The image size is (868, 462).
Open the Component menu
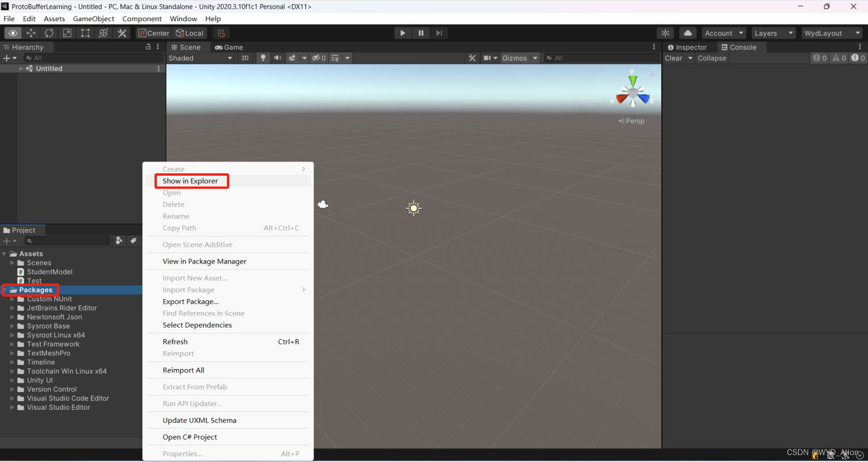[142, 18]
